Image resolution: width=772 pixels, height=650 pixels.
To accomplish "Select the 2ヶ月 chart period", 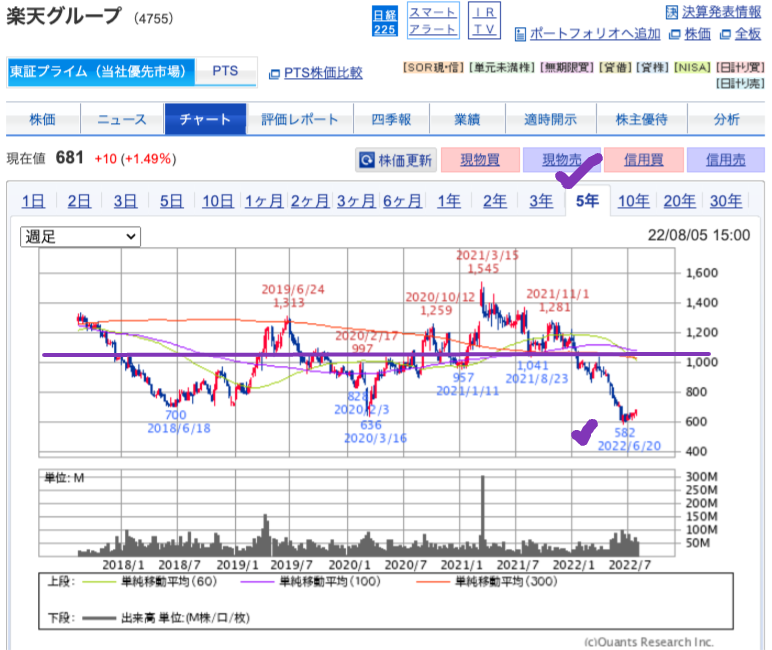I will tap(310, 201).
